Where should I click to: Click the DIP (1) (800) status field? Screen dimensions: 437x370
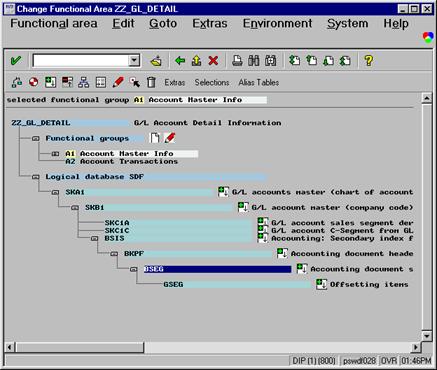click(313, 361)
